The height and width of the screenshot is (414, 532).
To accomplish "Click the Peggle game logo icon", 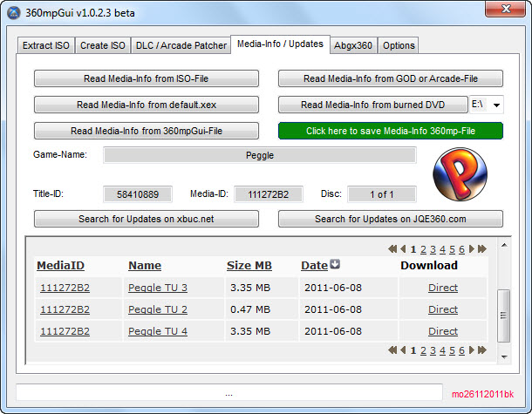I will click(x=460, y=174).
